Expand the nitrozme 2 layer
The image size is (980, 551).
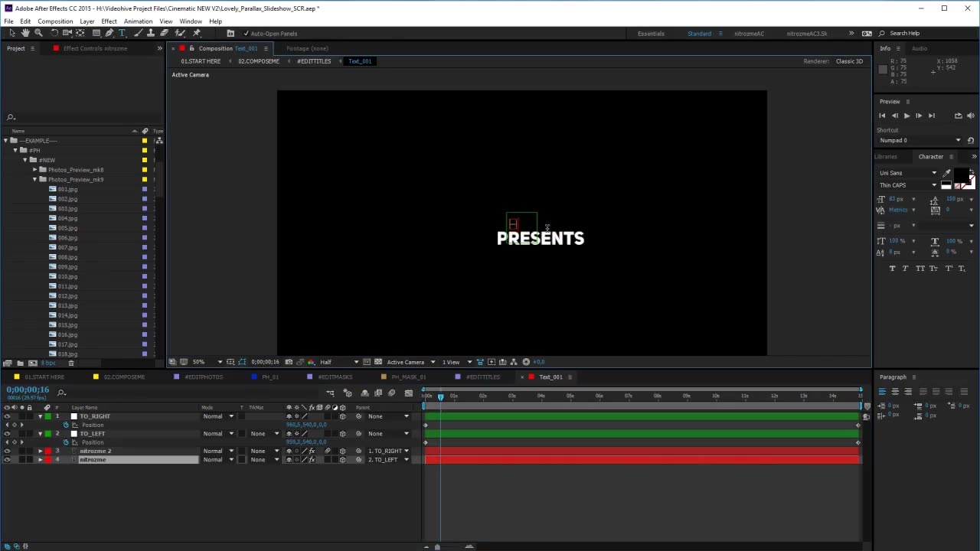[40, 452]
